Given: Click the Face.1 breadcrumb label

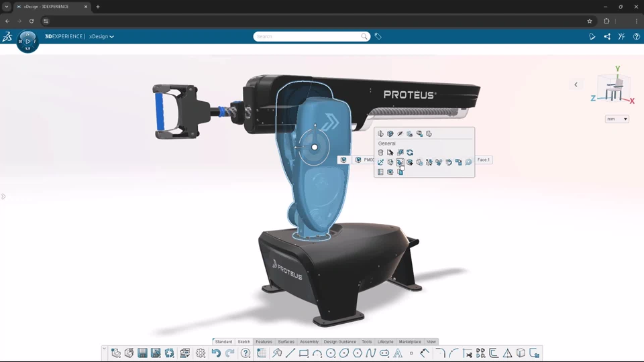Looking at the screenshot, I should [484, 160].
